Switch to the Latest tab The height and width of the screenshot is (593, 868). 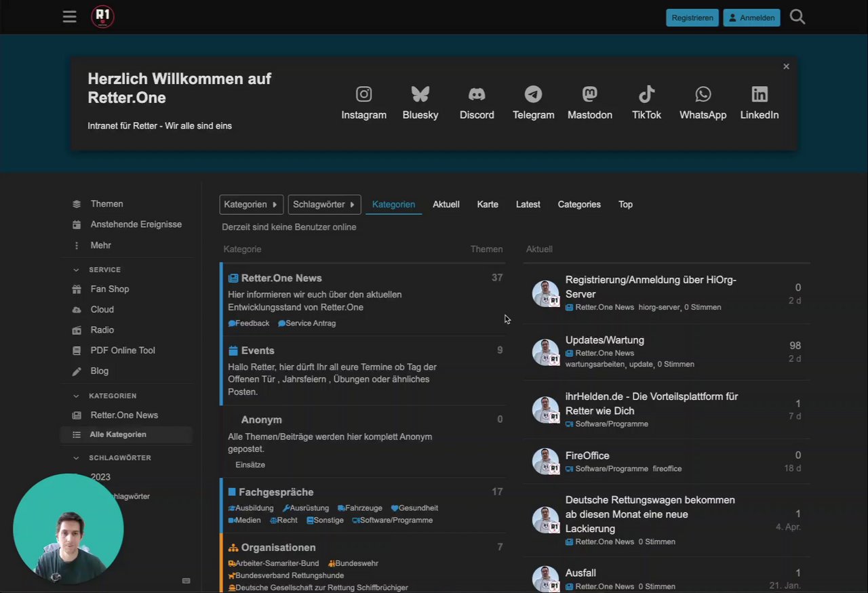528,205
